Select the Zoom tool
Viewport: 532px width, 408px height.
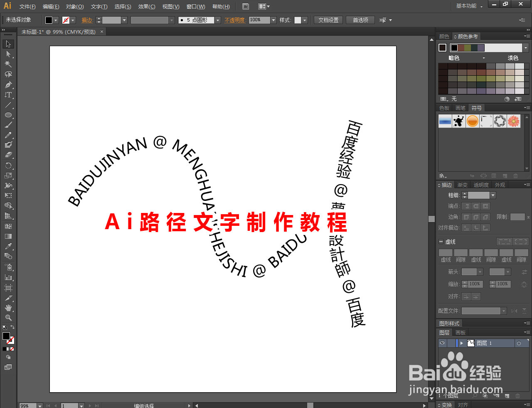8,318
